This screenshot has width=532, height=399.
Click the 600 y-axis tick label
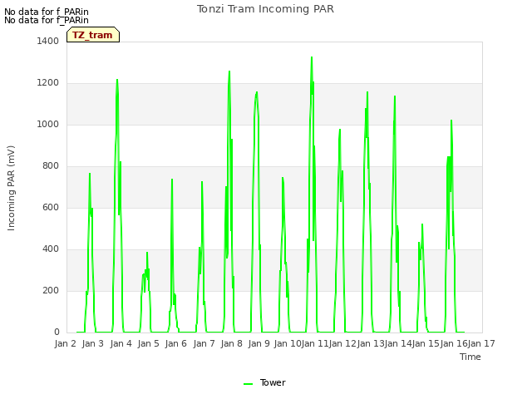tap(51, 207)
